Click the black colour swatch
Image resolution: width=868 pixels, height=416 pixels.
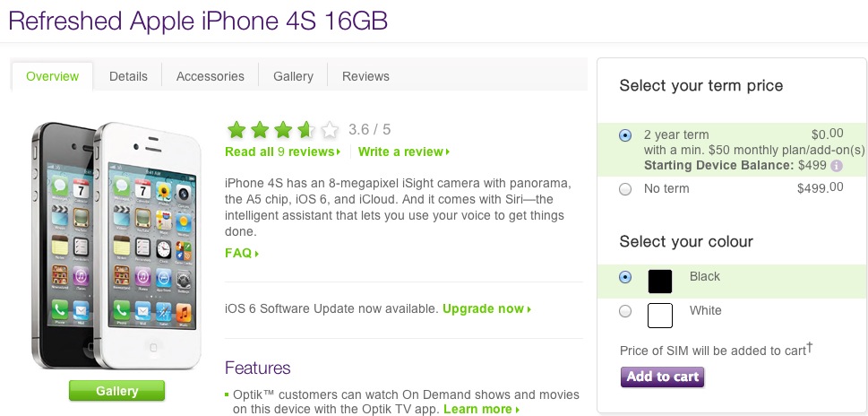pos(660,282)
